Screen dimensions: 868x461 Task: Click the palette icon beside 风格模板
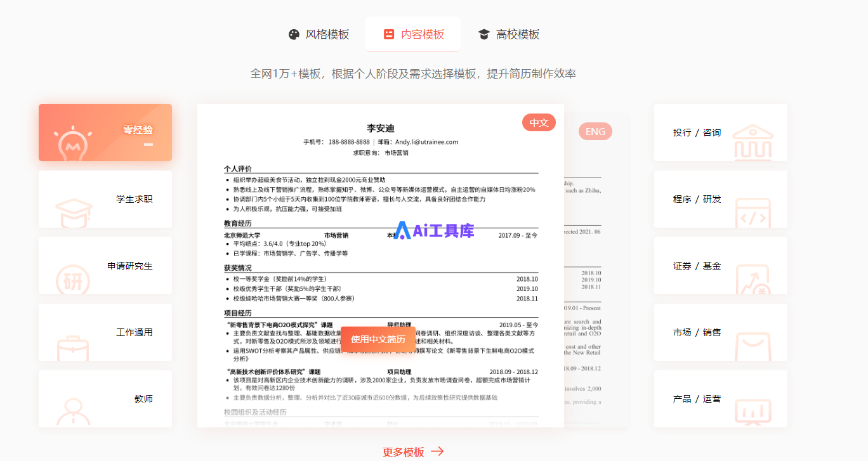pyautogui.click(x=294, y=34)
